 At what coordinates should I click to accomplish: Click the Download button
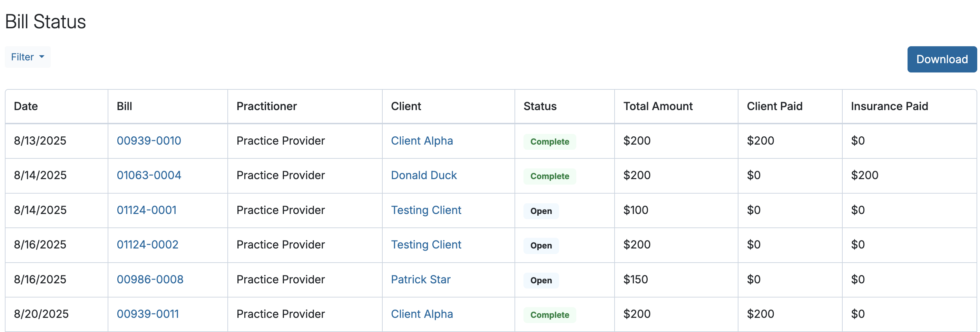(942, 59)
